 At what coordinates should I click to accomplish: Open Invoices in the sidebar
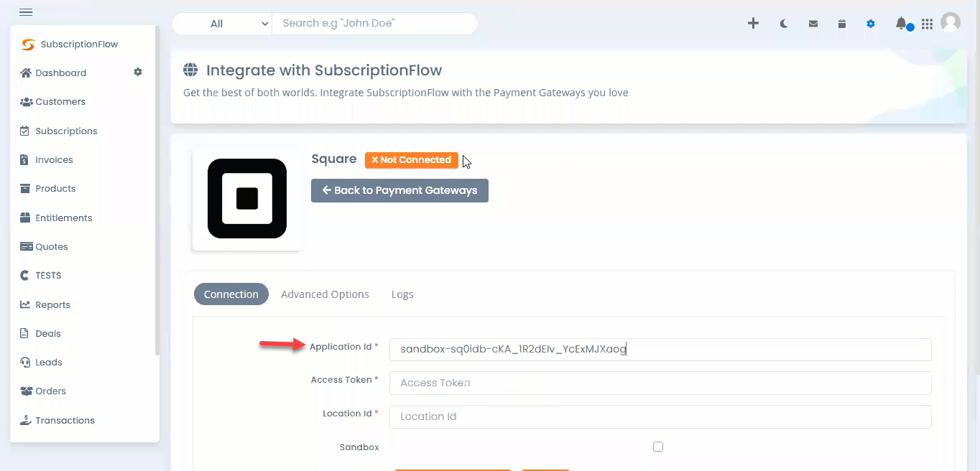54,159
